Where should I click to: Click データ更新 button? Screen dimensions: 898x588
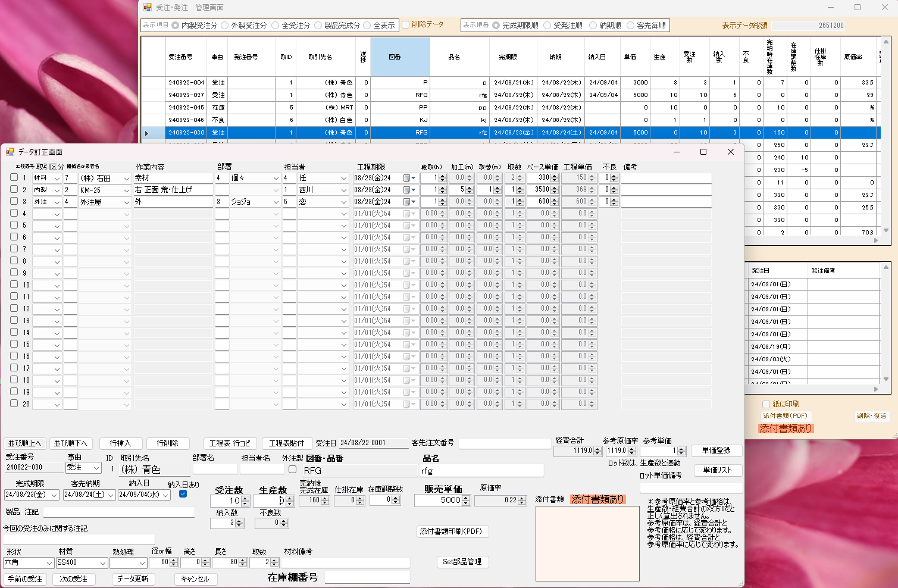coord(133,579)
